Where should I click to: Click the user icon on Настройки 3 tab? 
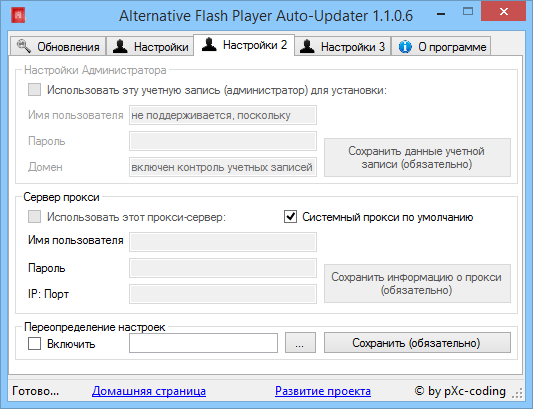tap(307, 47)
